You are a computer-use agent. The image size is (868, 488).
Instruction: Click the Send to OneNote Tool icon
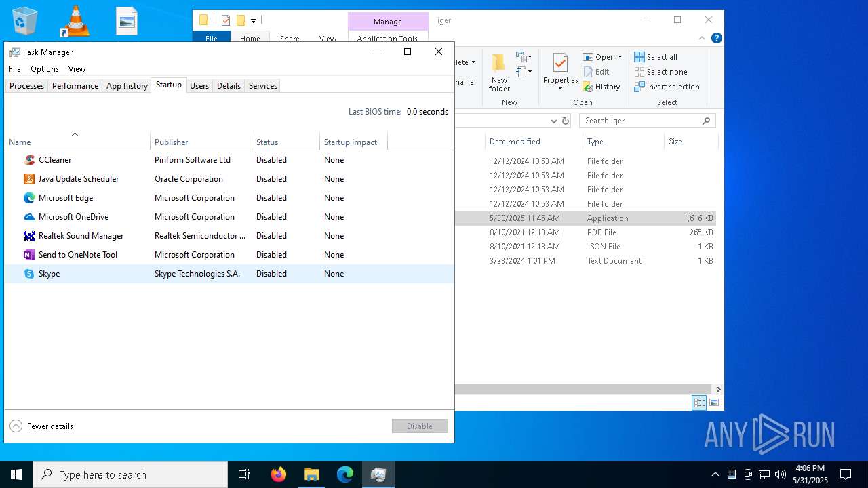(x=28, y=255)
